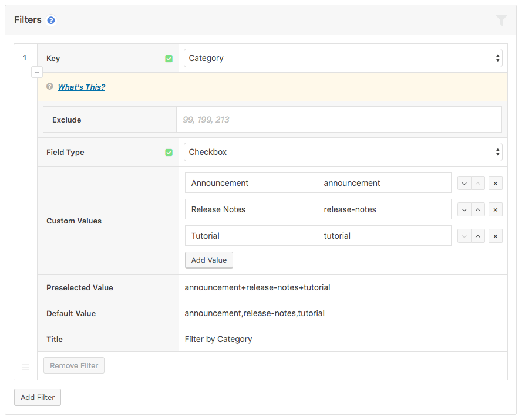This screenshot has width=522, height=420.
Task: Edit the Announcement label field
Action: pos(251,183)
